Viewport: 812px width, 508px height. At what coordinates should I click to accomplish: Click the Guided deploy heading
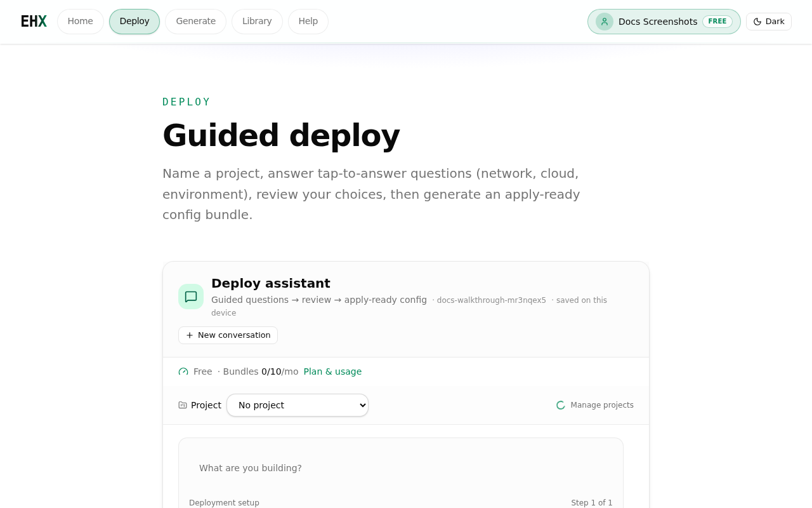pos(281,135)
